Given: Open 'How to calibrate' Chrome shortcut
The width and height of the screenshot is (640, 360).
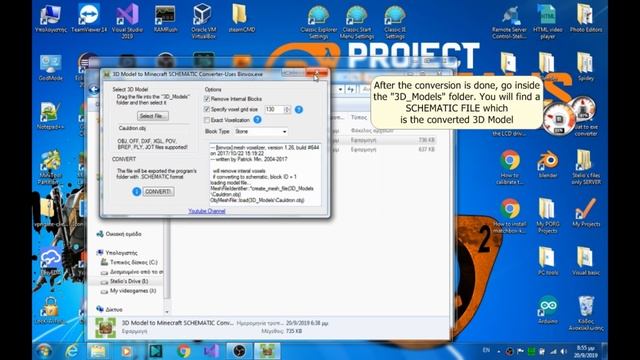Looking at the screenshot, I should tap(509, 167).
